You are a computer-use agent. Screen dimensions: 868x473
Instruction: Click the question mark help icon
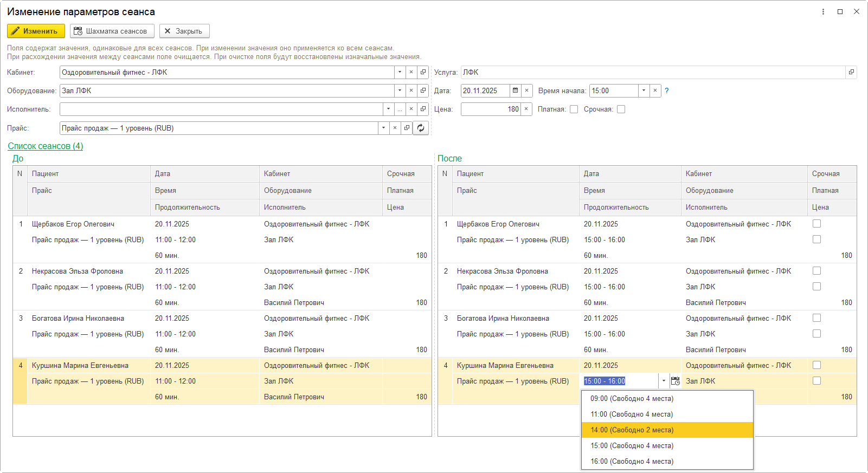667,90
